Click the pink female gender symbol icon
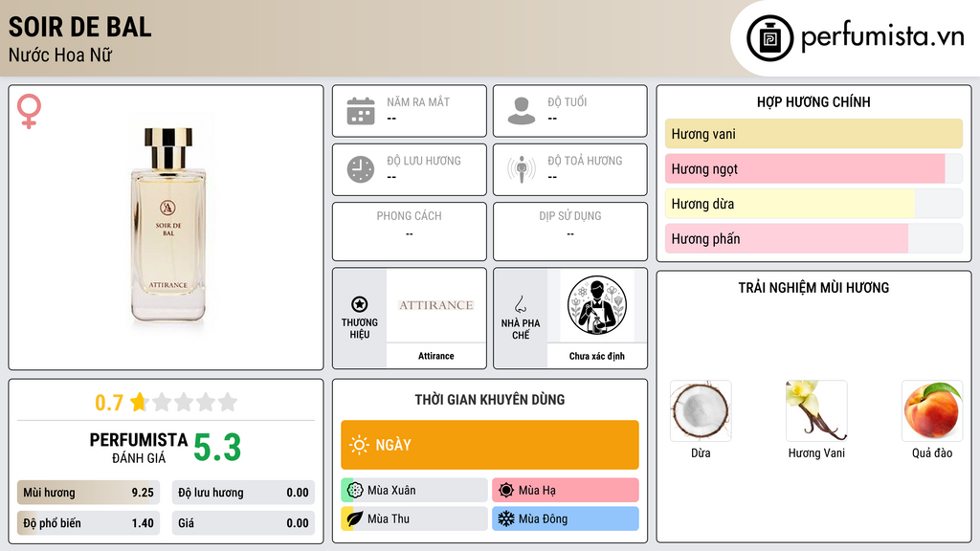Screen dimensions: 980x551 point(29,111)
